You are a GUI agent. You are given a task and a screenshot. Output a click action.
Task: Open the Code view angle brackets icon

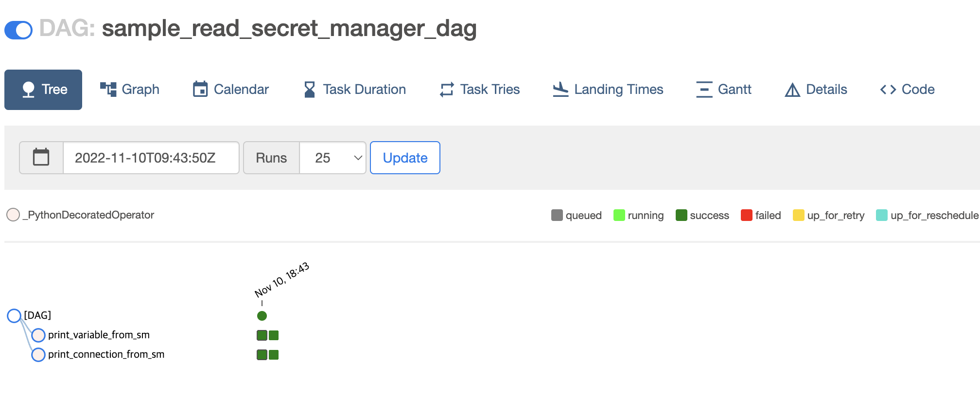coord(888,89)
